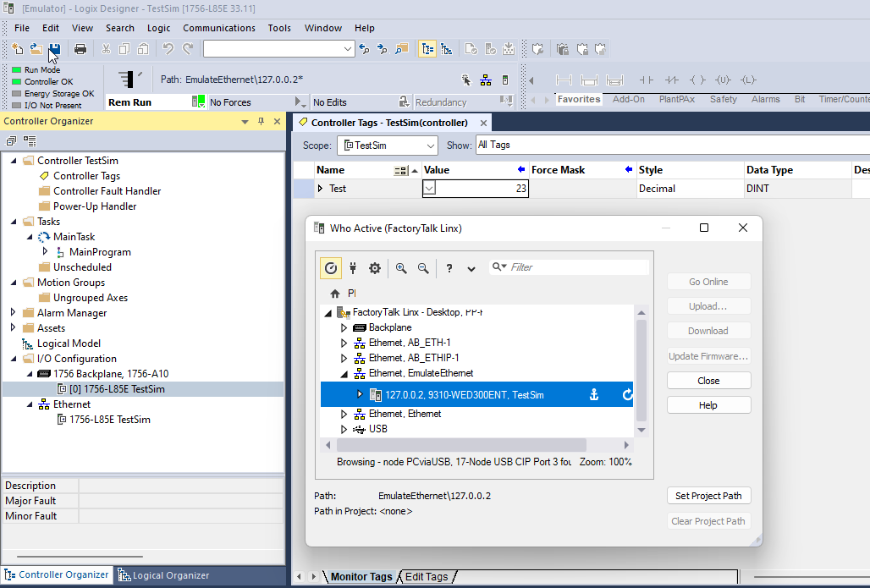Click the Set Project Path button
The width and height of the screenshot is (870, 588).
pyautogui.click(x=708, y=496)
